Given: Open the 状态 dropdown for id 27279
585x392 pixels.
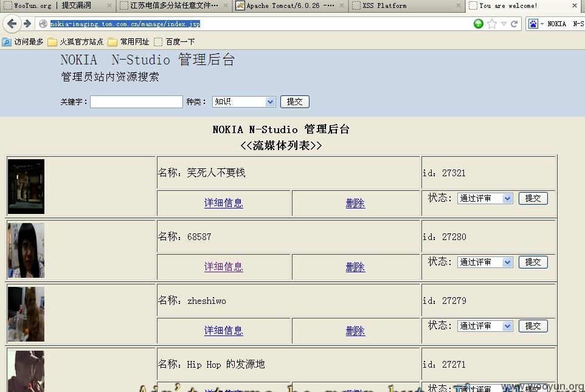Looking at the screenshot, I should click(x=485, y=326).
